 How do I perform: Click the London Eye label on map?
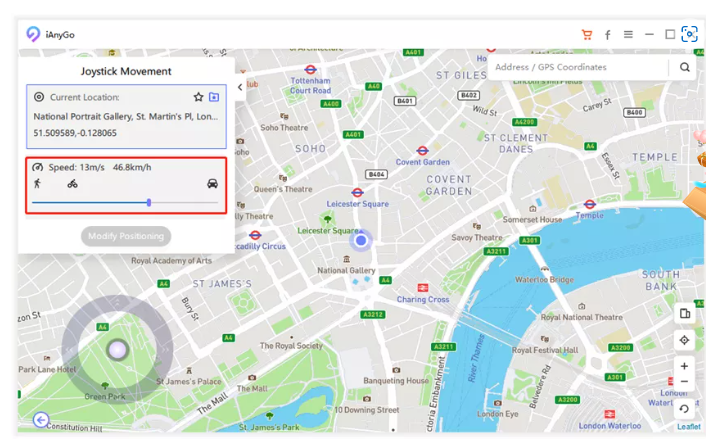pyautogui.click(x=498, y=414)
